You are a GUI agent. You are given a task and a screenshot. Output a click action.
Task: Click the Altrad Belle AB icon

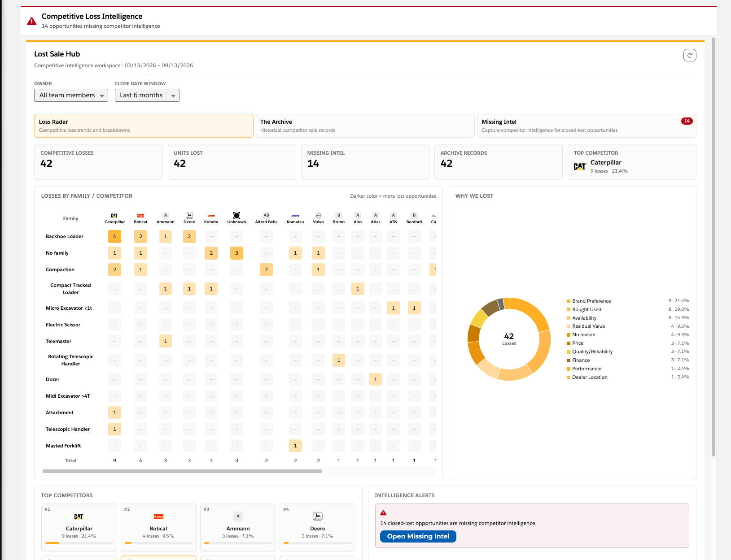pyautogui.click(x=267, y=215)
